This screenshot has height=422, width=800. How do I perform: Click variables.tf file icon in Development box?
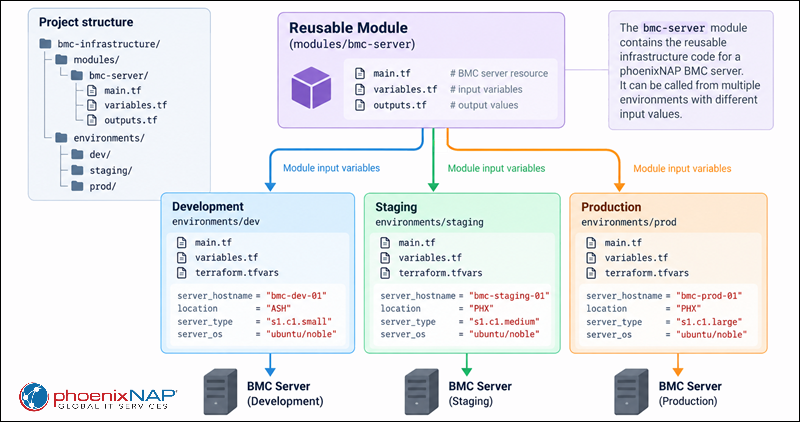[182, 257]
